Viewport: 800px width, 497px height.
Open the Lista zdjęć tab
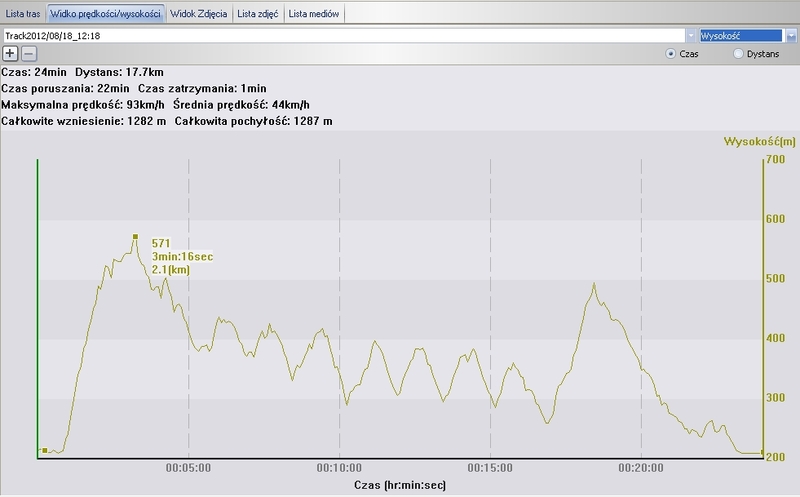[258, 14]
